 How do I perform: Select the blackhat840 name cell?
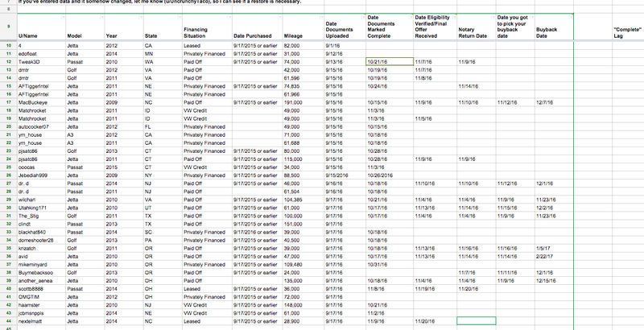click(x=41, y=233)
